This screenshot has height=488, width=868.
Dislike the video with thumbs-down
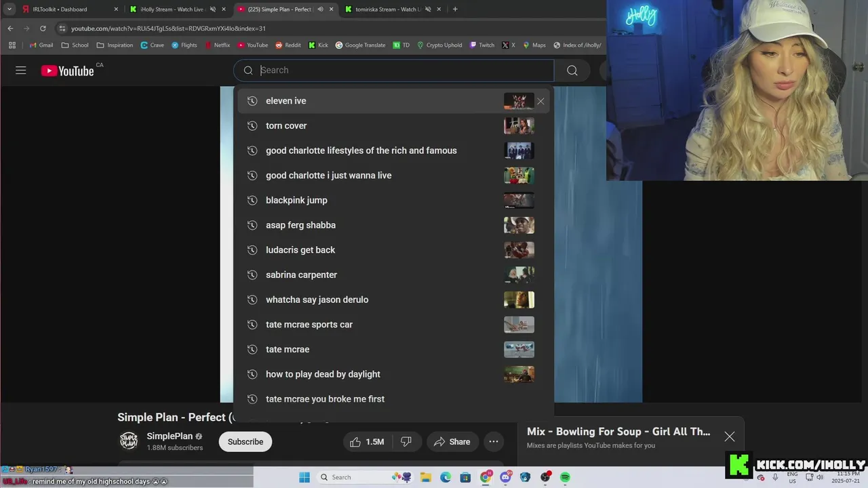point(406,442)
